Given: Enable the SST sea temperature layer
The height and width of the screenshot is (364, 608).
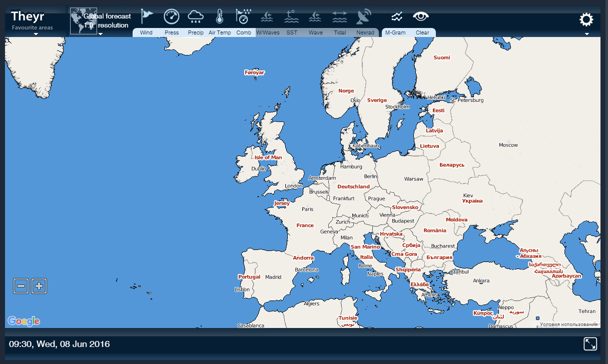Looking at the screenshot, I should point(292,16).
